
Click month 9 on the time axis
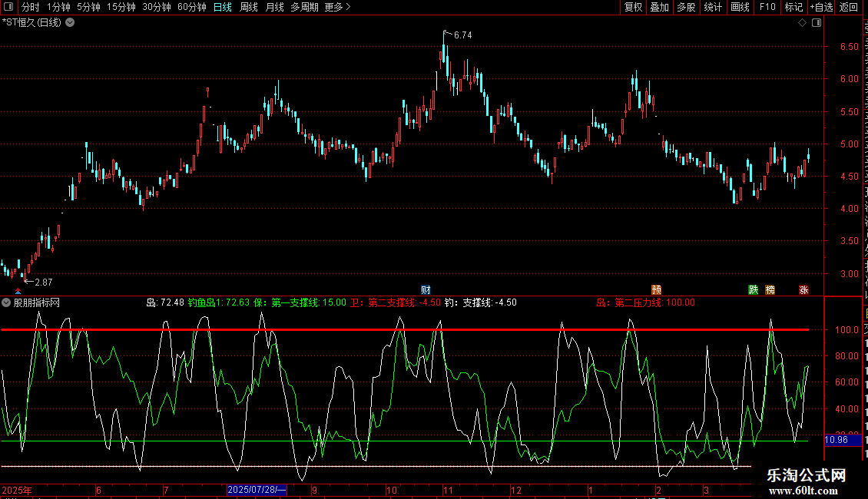click(314, 490)
